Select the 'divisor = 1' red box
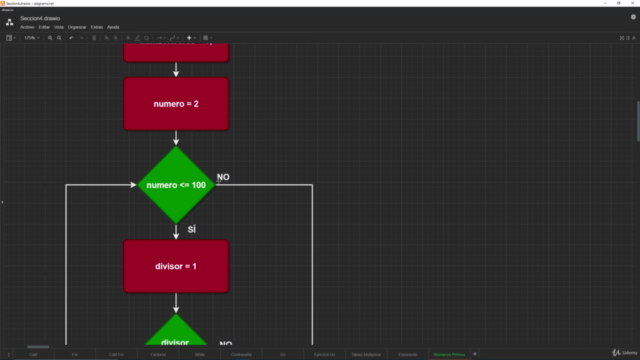Screen dimensions: 640x360 pos(176,266)
